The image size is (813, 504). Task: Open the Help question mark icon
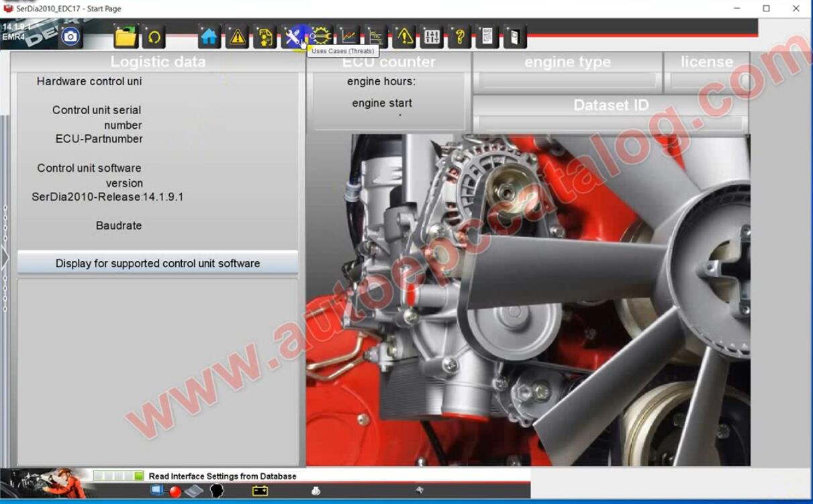[459, 38]
